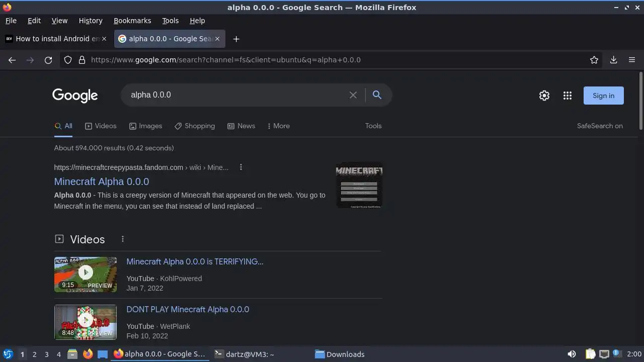Click the Google search input field
The width and height of the screenshot is (644, 362).
[x=236, y=95]
